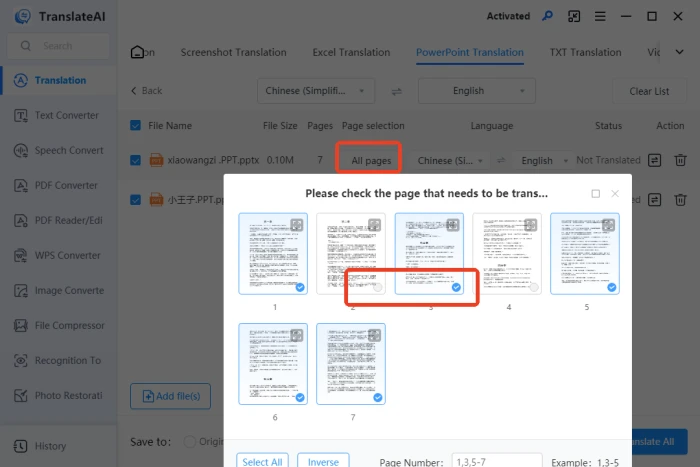
Task: Go Back to previous screen
Action: (146, 91)
